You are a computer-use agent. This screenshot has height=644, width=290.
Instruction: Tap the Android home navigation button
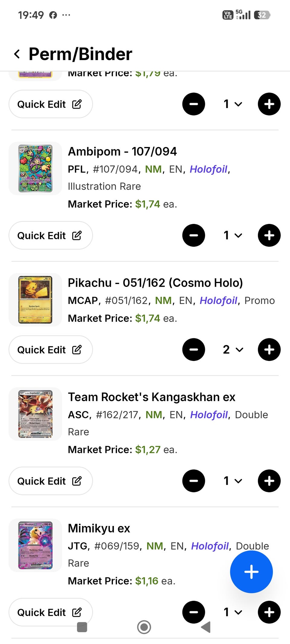(x=144, y=627)
